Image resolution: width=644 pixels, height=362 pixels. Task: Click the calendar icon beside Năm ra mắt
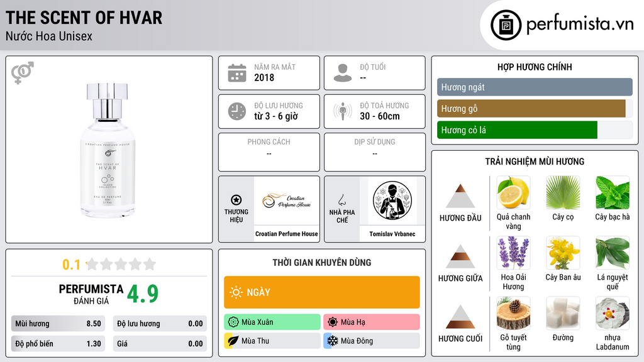pos(237,73)
